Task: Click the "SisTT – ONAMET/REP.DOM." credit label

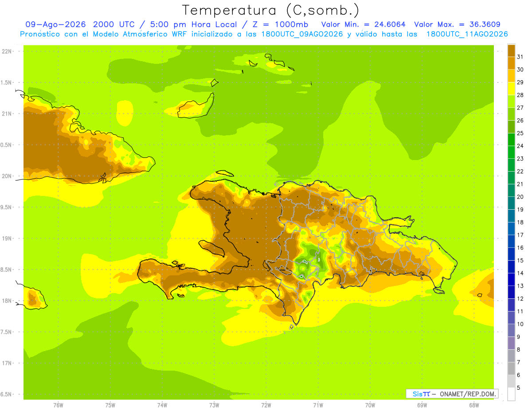Action: click(452, 394)
